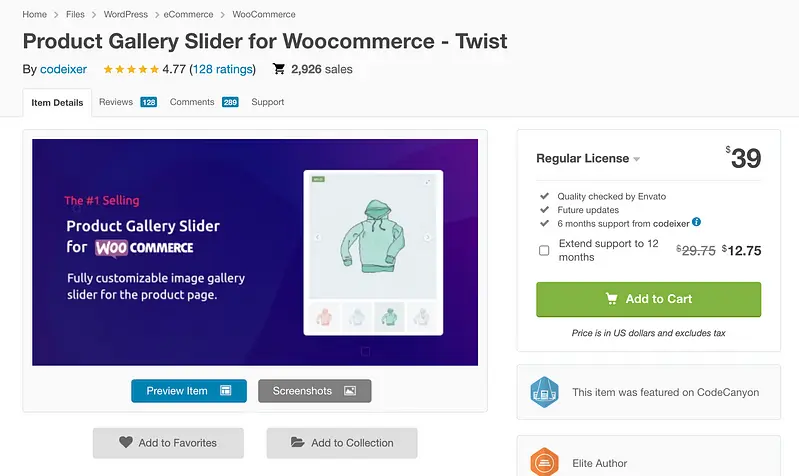
Task: Enable Extend support to 12 months checkbox
Action: (x=544, y=250)
